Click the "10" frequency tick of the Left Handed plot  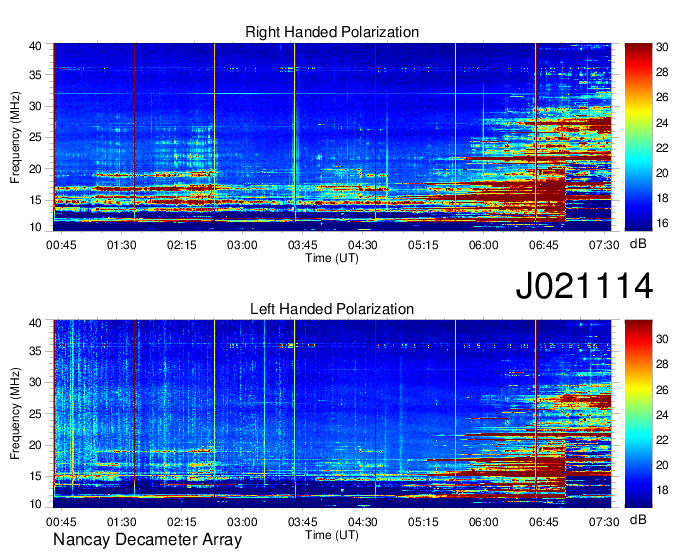tap(35, 504)
